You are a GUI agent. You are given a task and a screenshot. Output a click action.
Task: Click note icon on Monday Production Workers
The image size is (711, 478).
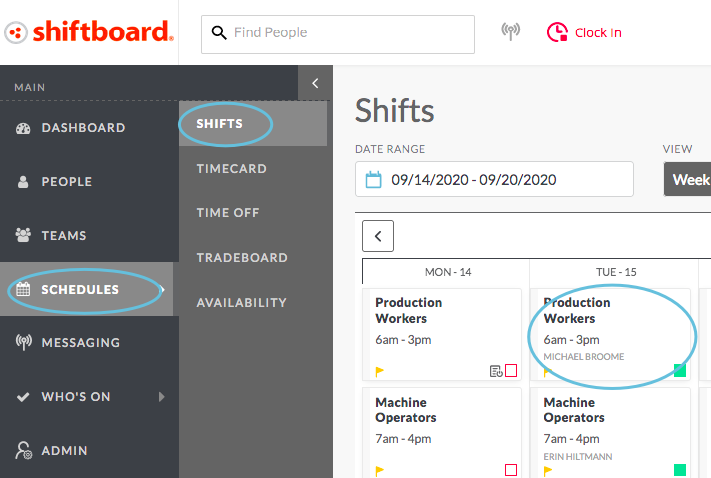coord(496,371)
